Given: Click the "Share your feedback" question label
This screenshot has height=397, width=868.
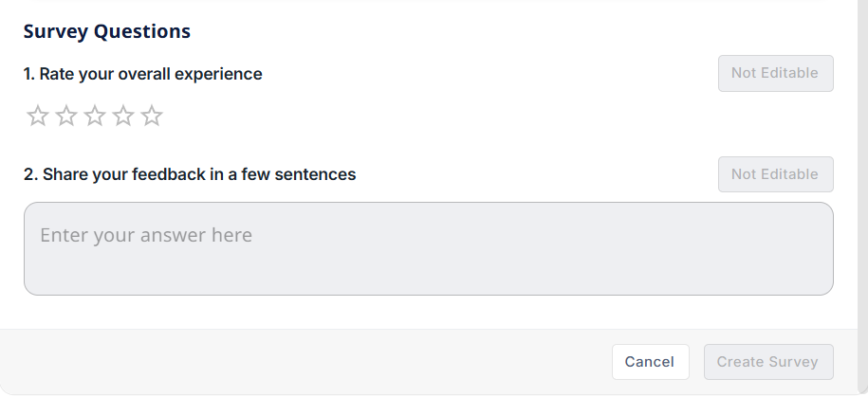Looking at the screenshot, I should pyautogui.click(x=199, y=174).
